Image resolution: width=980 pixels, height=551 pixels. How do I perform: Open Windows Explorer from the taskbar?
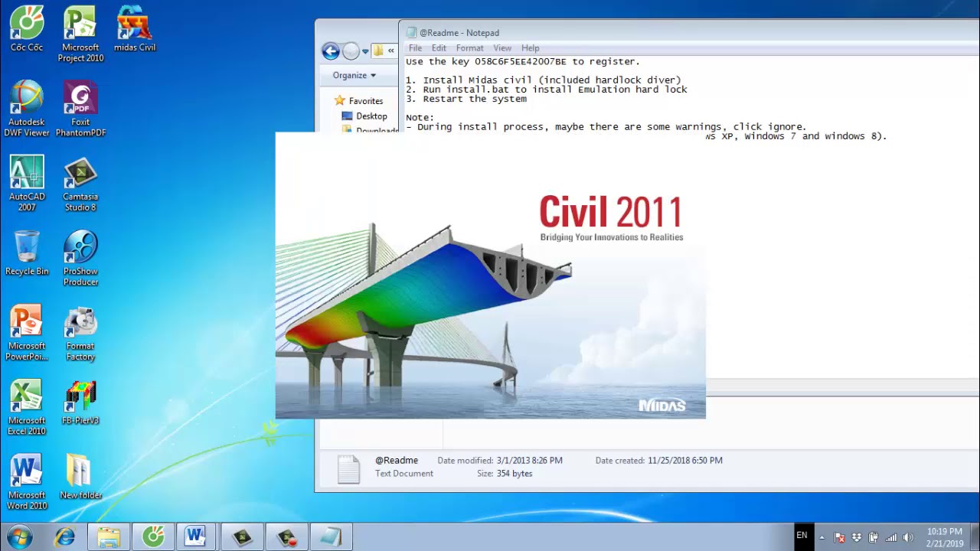[x=109, y=536]
